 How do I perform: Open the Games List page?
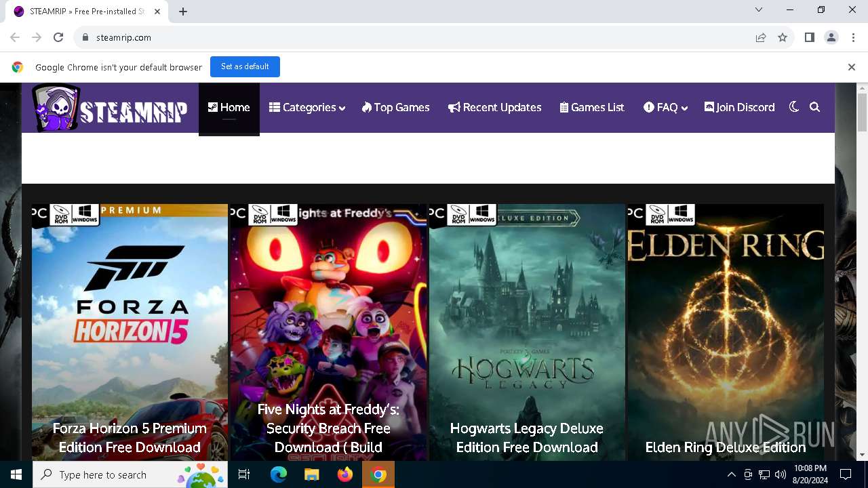[592, 108]
